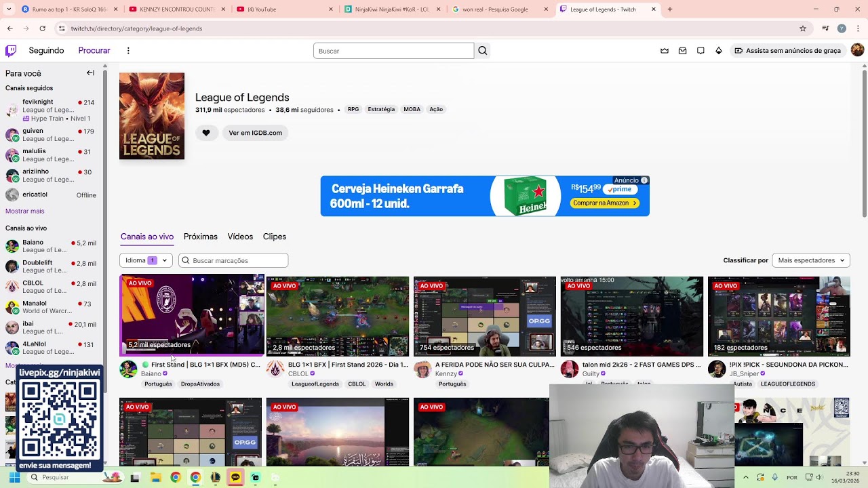Select the Ação tag
This screenshot has height=488, width=868.
point(436,109)
